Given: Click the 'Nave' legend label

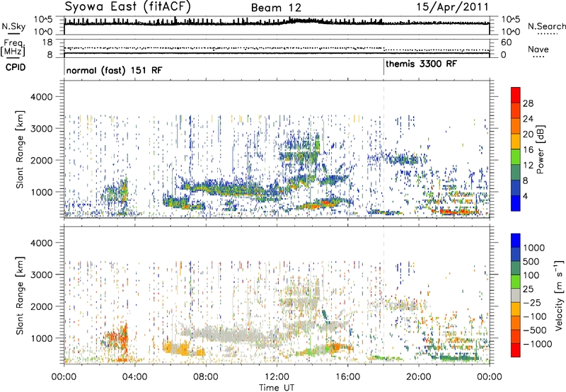Looking at the screenshot, I should (538, 50).
